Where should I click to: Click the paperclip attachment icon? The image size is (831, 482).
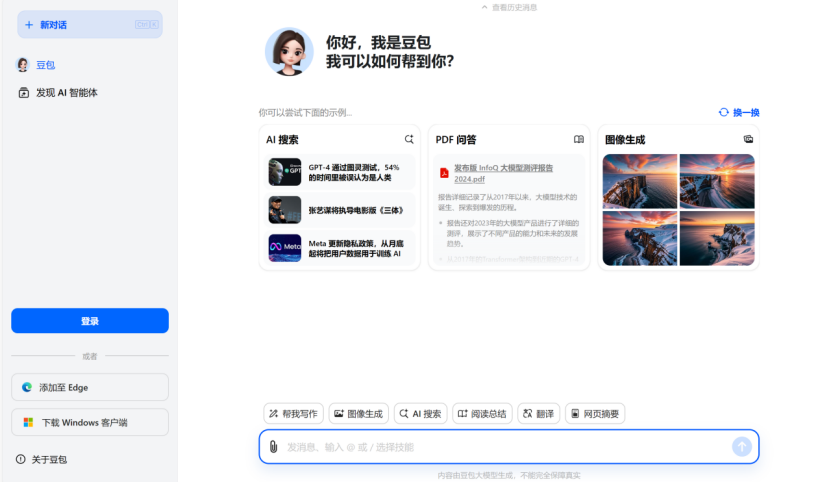(x=273, y=446)
